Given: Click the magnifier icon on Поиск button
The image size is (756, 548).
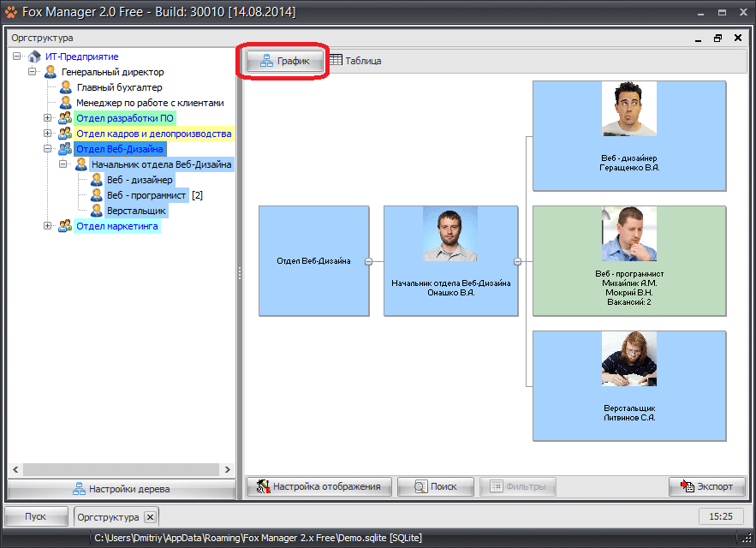Looking at the screenshot, I should 420,486.
